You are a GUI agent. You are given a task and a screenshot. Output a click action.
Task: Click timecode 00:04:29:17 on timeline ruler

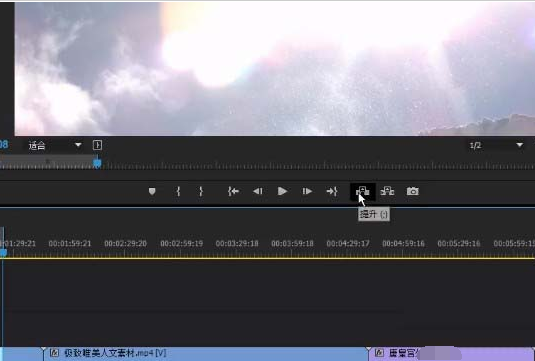pos(348,243)
